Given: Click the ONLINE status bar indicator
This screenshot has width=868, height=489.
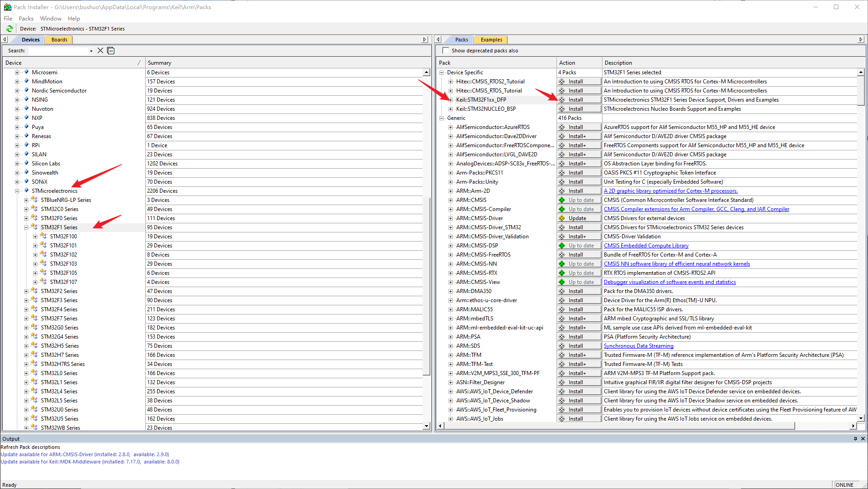Looking at the screenshot, I should tap(845, 485).
